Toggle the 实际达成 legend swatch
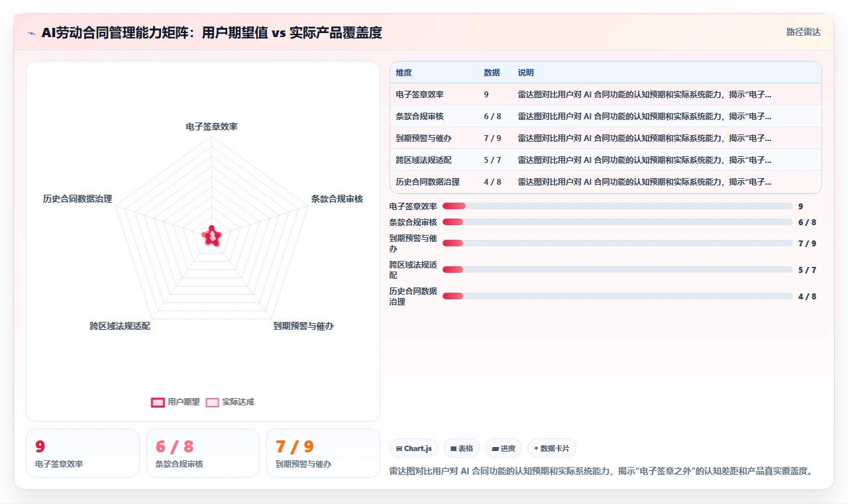 (x=212, y=402)
